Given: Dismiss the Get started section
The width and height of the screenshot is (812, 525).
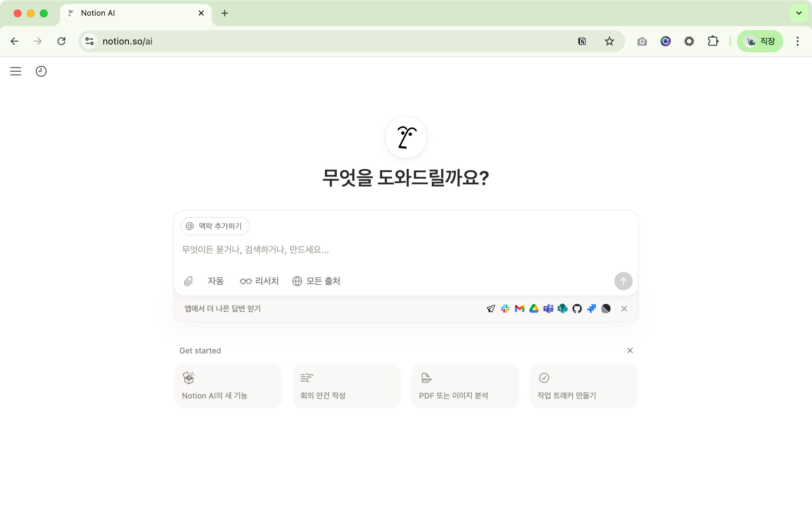Looking at the screenshot, I should (630, 350).
